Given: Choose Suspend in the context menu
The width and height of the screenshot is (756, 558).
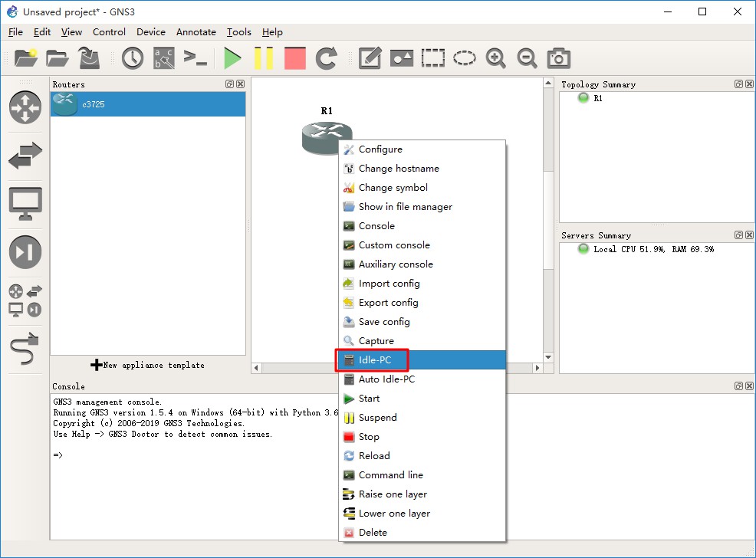Looking at the screenshot, I should pyautogui.click(x=422, y=417).
